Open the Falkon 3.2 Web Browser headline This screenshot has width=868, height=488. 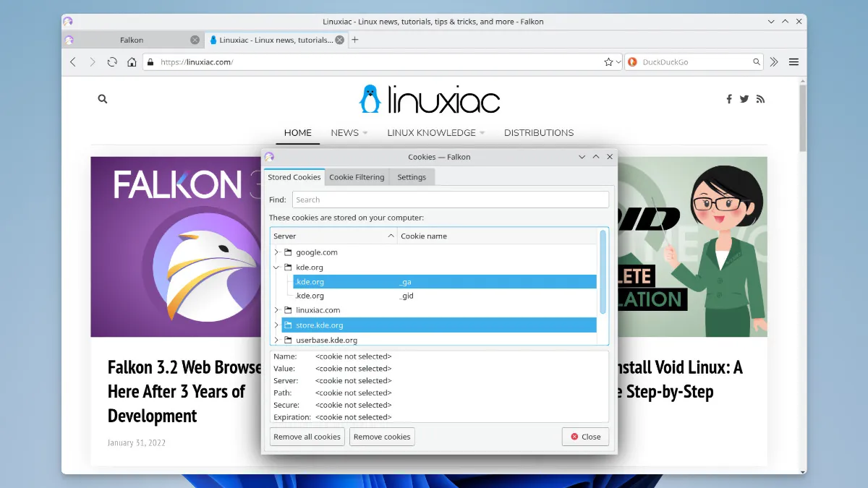(185, 391)
